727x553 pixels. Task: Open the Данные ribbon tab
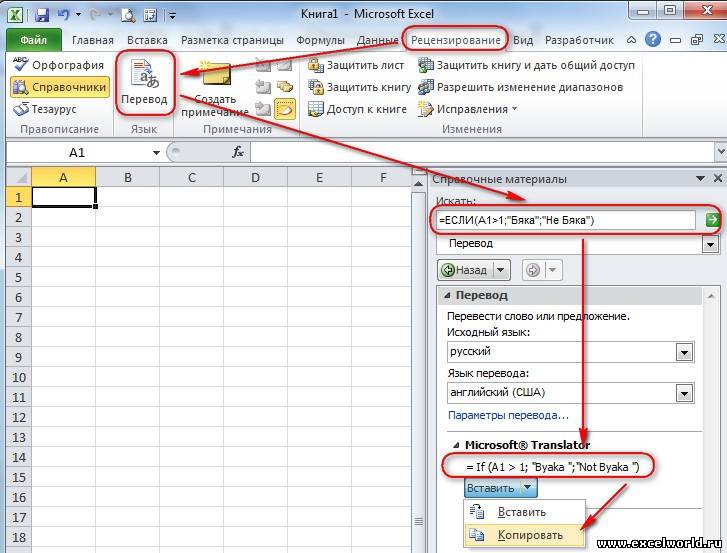(377, 40)
